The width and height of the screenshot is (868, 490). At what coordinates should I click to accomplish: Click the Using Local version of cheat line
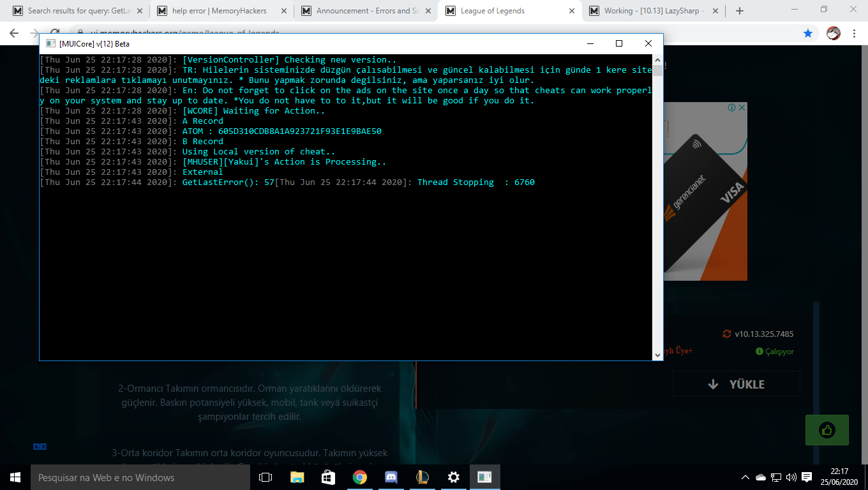click(259, 152)
